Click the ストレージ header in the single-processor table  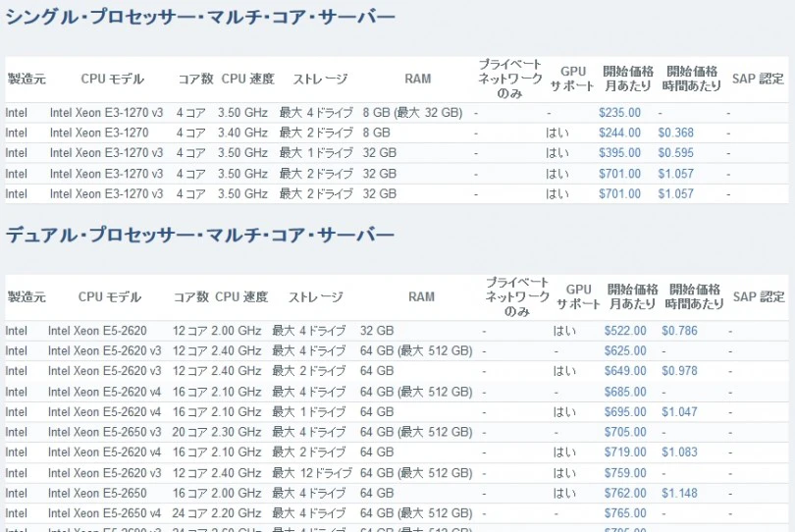[320, 80]
